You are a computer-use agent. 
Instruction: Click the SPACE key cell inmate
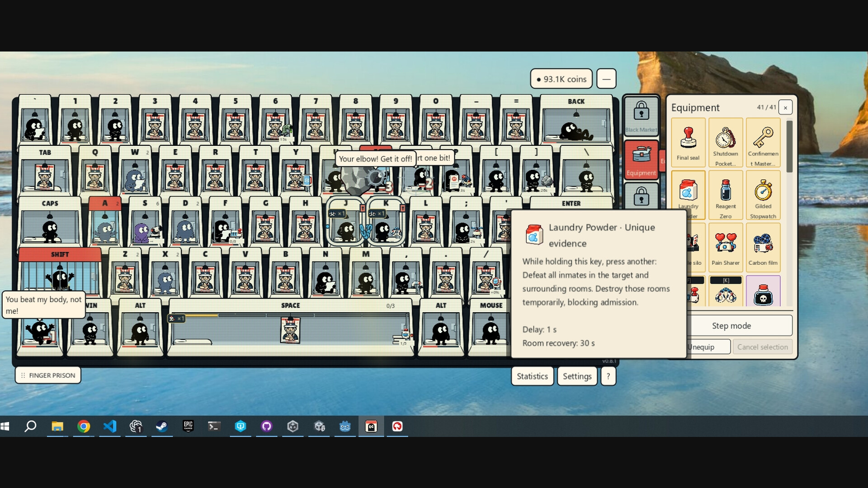[290, 330]
